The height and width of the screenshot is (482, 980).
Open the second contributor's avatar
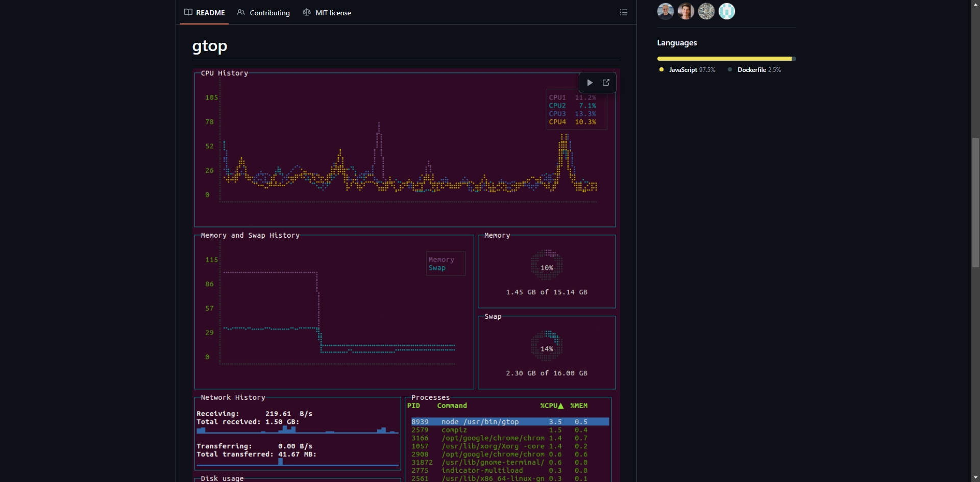[685, 11]
